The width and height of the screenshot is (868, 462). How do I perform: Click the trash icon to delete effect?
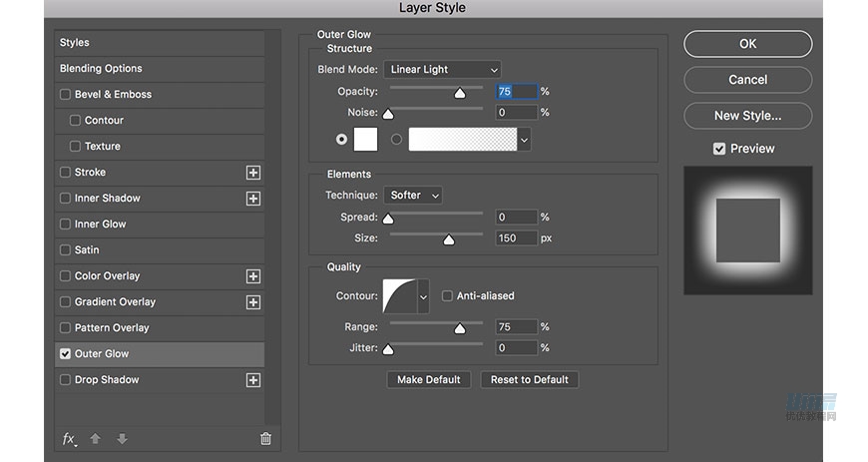click(265, 438)
